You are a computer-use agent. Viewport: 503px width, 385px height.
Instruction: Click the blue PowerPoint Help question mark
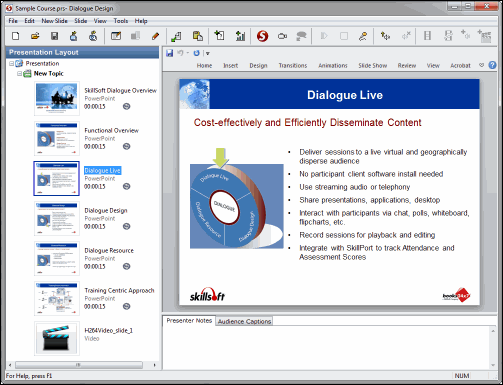coord(492,65)
